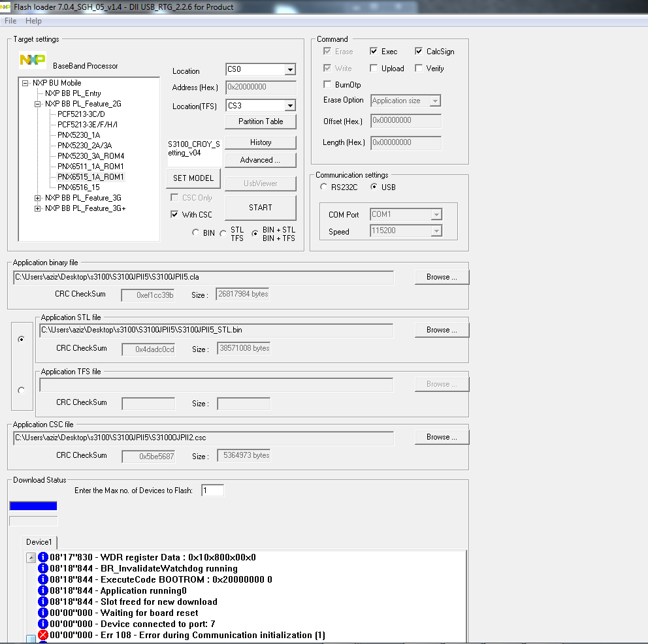
Task: Click info icon beside WDR register Data
Action: [43, 557]
